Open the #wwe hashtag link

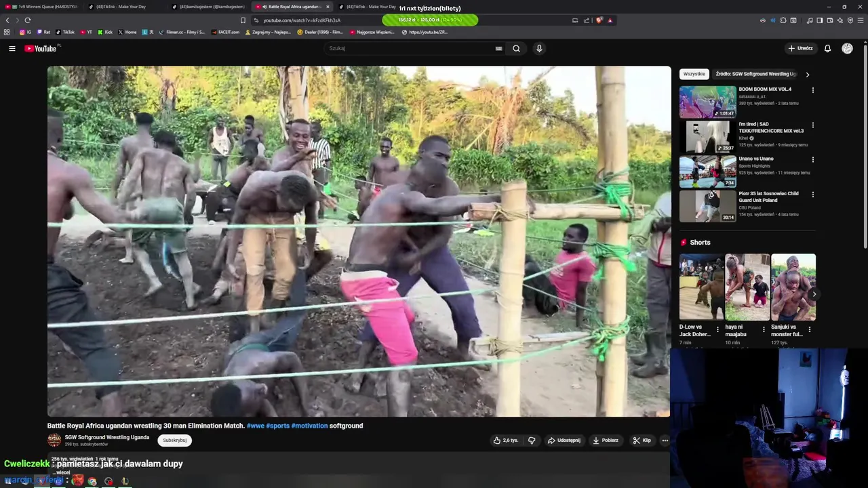(255, 426)
